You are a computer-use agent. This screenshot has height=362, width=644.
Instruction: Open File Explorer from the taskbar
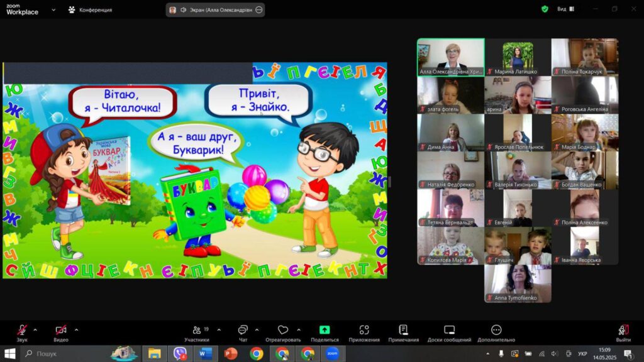coord(155,353)
